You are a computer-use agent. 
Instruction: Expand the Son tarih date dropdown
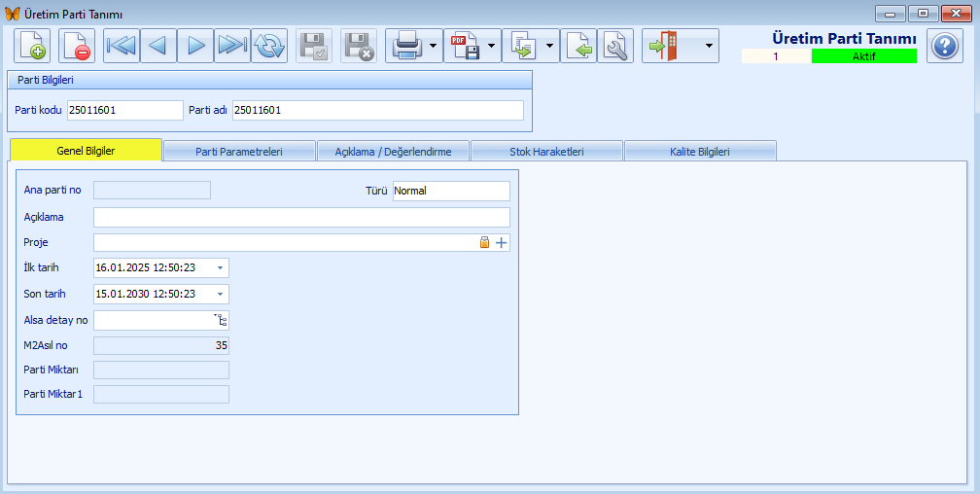click(x=220, y=294)
